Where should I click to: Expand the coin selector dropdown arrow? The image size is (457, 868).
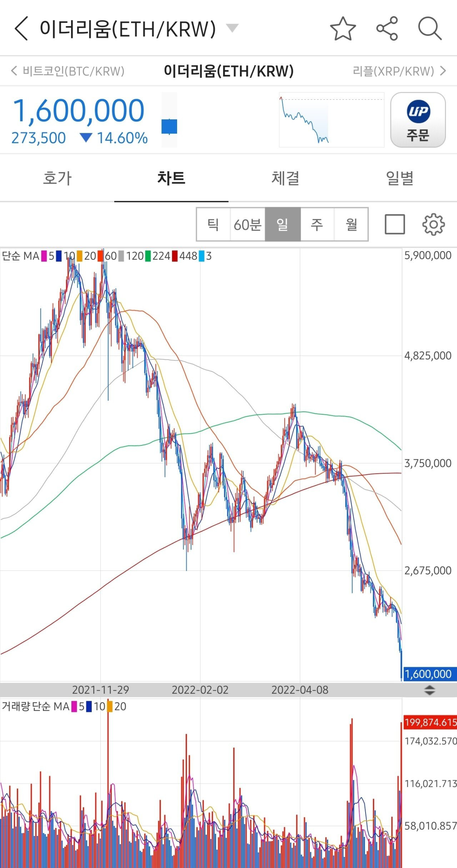click(x=232, y=28)
